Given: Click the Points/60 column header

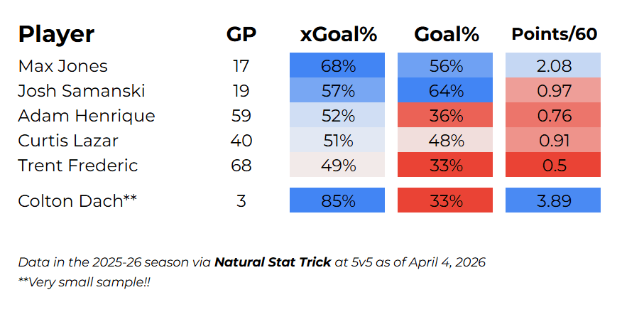Looking at the screenshot, I should tap(554, 35).
